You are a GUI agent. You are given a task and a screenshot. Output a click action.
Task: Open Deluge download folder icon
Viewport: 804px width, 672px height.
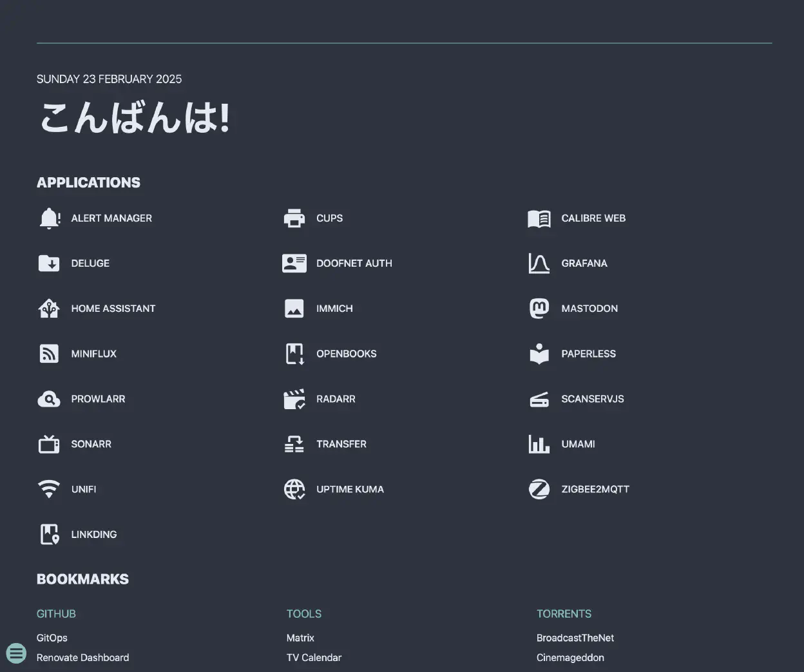click(49, 264)
